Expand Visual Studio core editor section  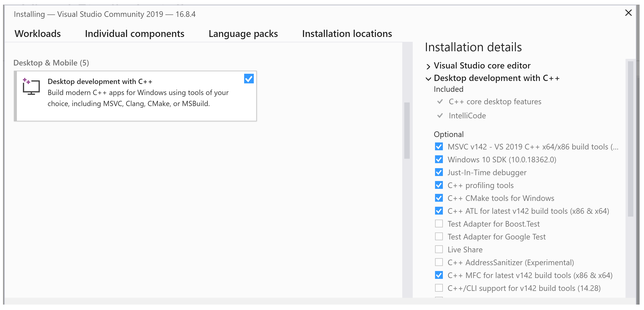click(x=428, y=66)
